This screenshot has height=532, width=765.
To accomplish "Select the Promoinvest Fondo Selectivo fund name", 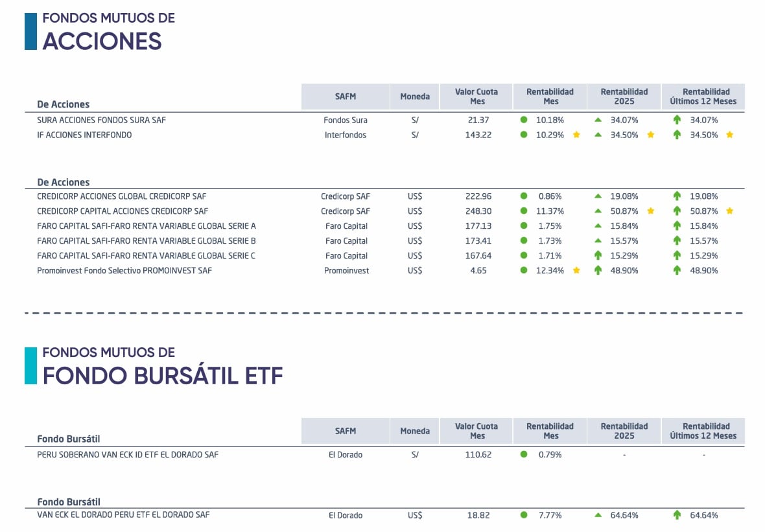I will (124, 270).
